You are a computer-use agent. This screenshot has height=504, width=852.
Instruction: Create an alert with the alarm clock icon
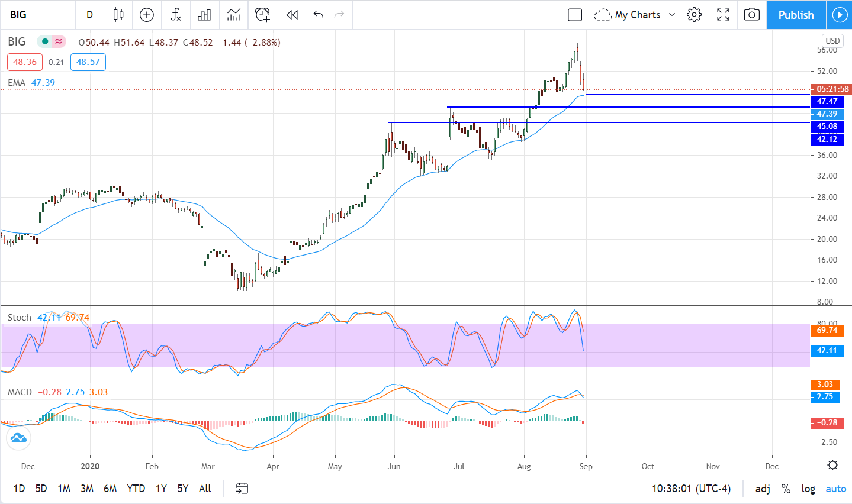[x=262, y=15]
